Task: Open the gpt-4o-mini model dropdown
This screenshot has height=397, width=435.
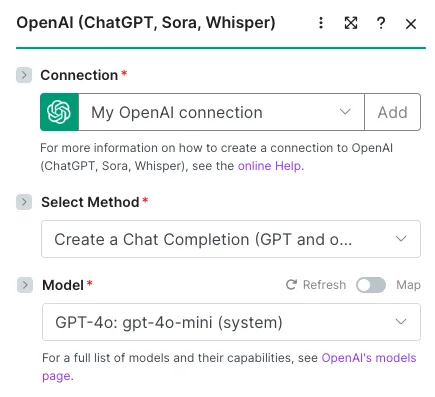Action: [x=231, y=322]
